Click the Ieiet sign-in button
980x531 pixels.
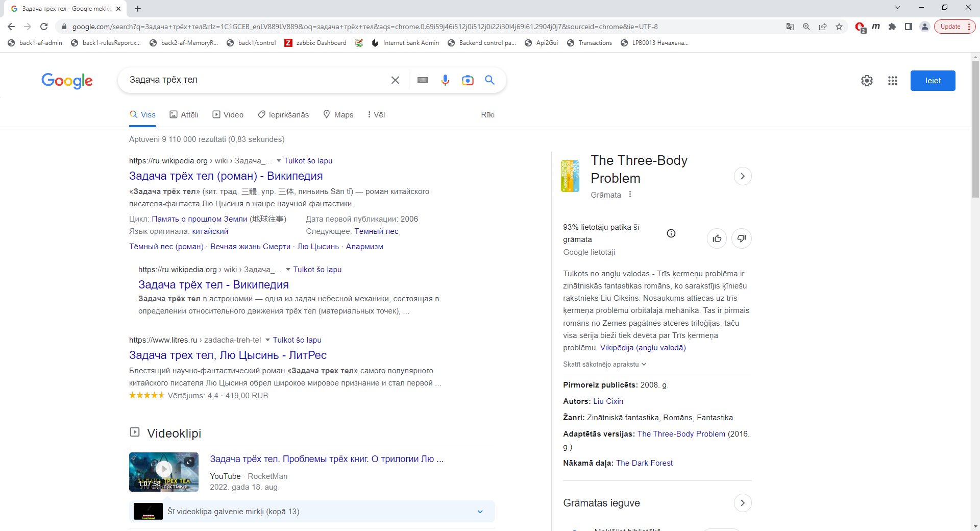click(933, 81)
